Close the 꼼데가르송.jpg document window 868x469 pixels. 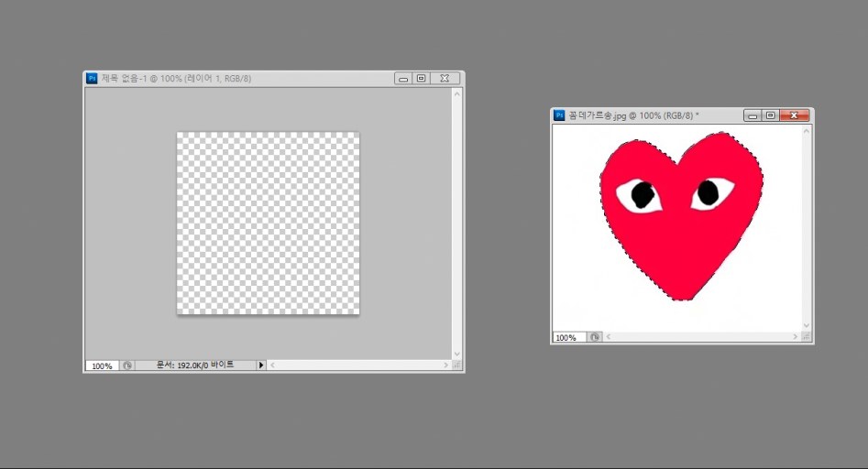[794, 115]
